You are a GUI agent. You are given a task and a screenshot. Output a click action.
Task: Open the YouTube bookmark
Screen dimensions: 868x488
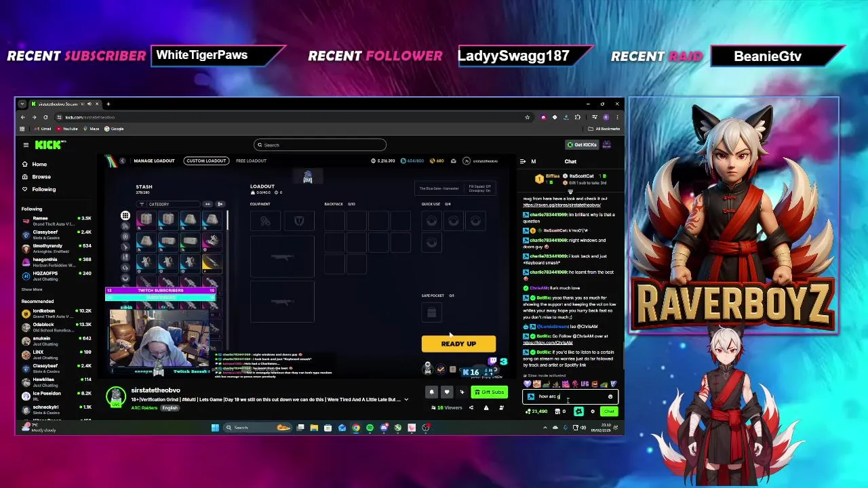click(x=67, y=129)
